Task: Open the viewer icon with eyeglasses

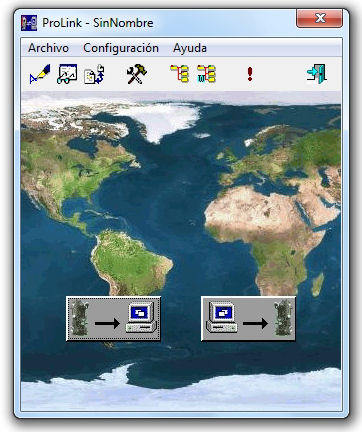Action: (67, 74)
